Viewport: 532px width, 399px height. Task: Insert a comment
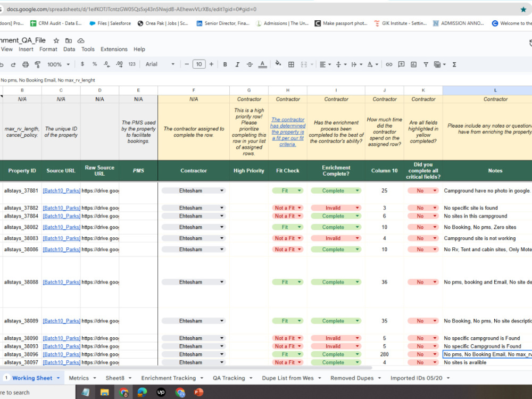coord(401,64)
